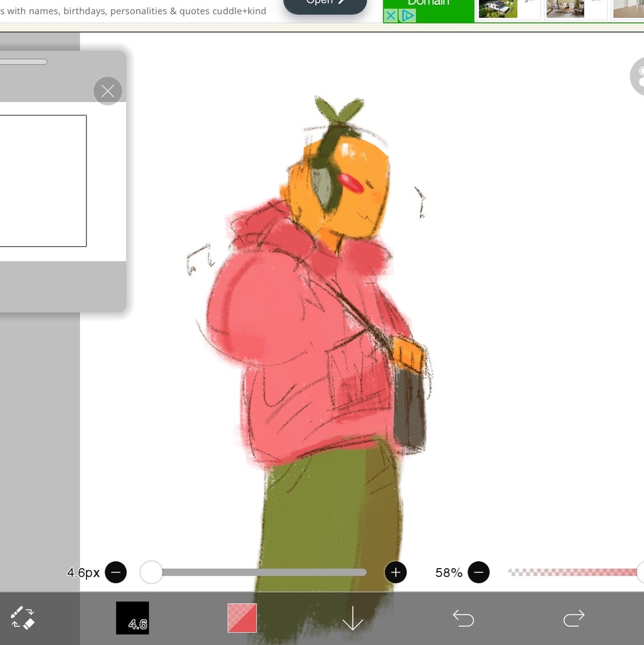Close the floating panel with X
644x645 pixels.
[107, 91]
